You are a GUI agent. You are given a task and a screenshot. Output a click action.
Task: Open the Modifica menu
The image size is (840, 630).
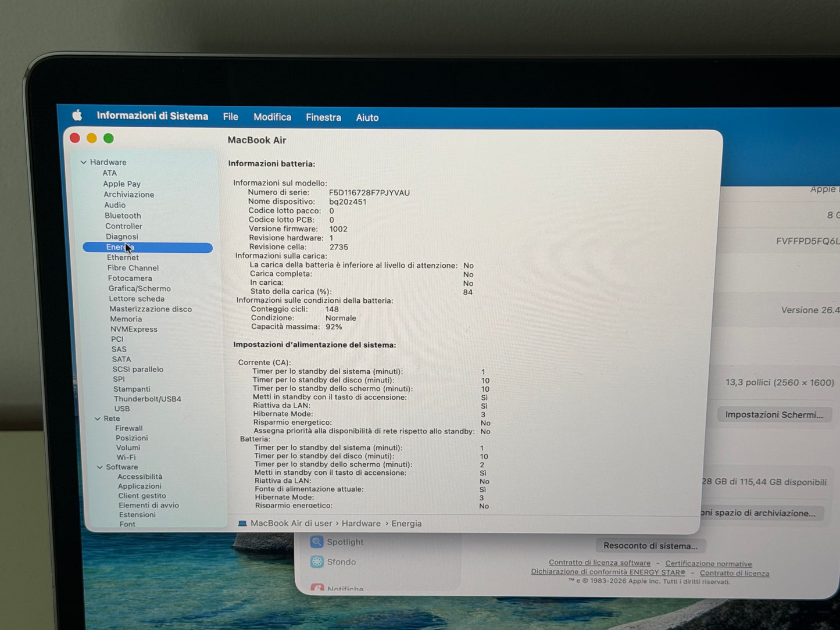click(x=272, y=117)
